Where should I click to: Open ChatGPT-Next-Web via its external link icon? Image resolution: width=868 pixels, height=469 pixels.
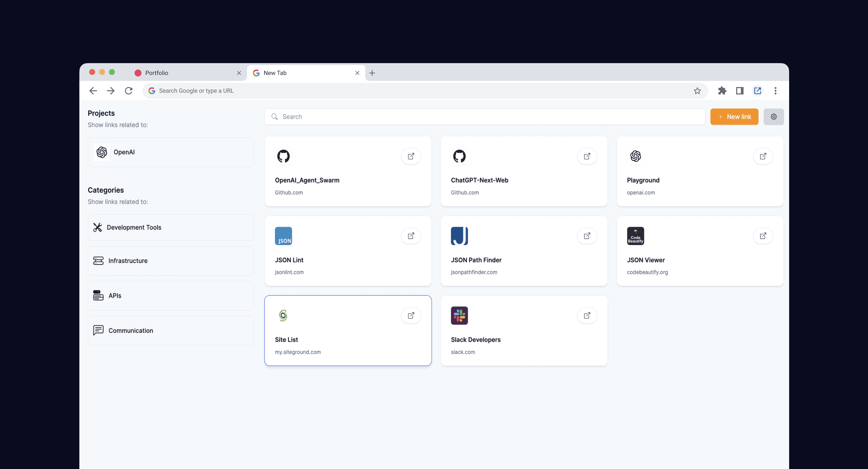pyautogui.click(x=587, y=156)
